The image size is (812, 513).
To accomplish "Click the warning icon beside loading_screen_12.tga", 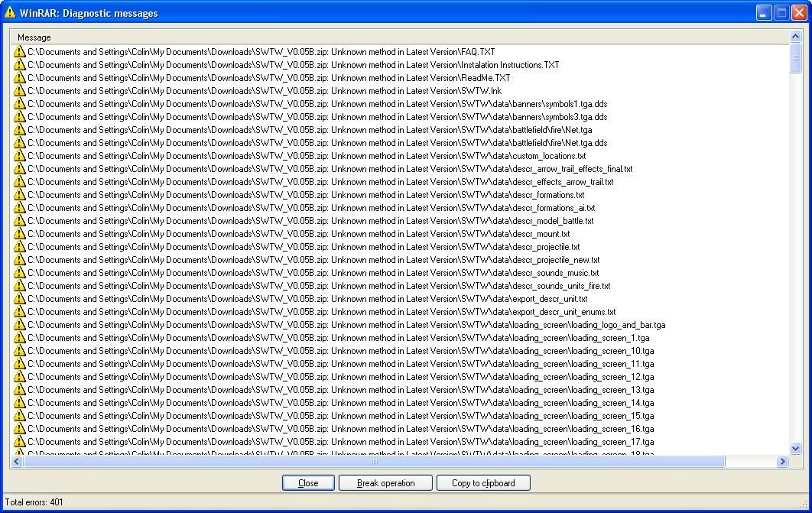I will [19, 377].
